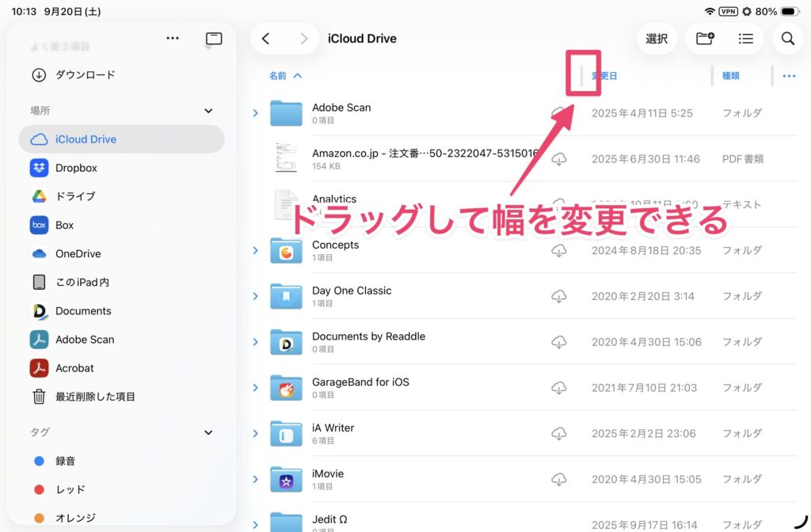Open このiPad内 location

[x=121, y=283]
